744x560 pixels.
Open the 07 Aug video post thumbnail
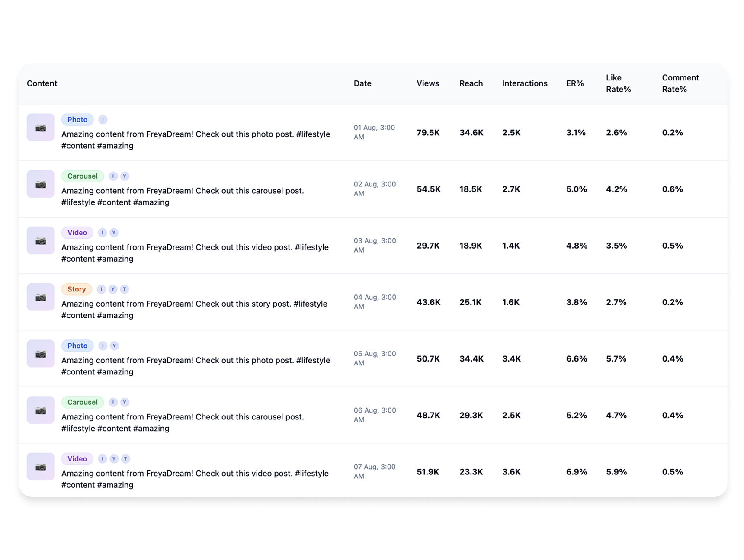coord(40,467)
